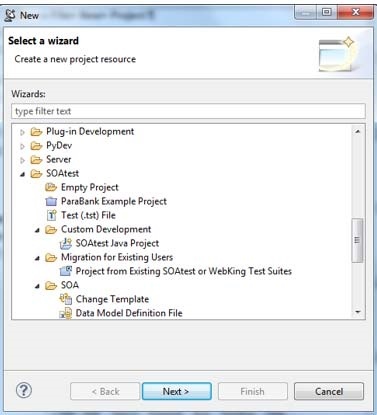Collapse Migration for Existing Users node
Screen dimensions: 377x415
37,258
